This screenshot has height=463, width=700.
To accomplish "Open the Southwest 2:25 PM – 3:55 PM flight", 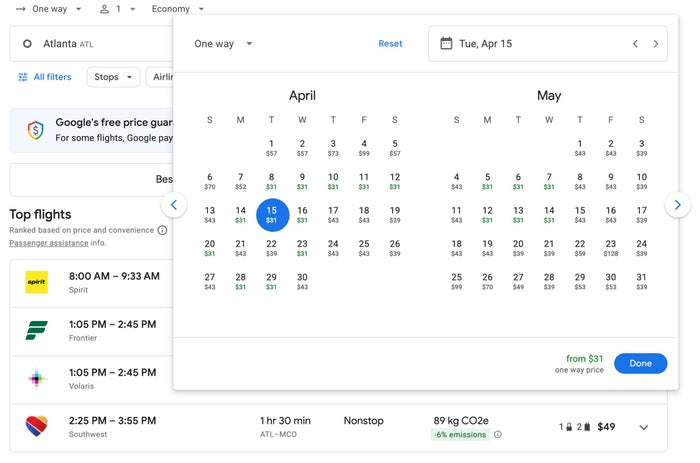I will [338, 428].
